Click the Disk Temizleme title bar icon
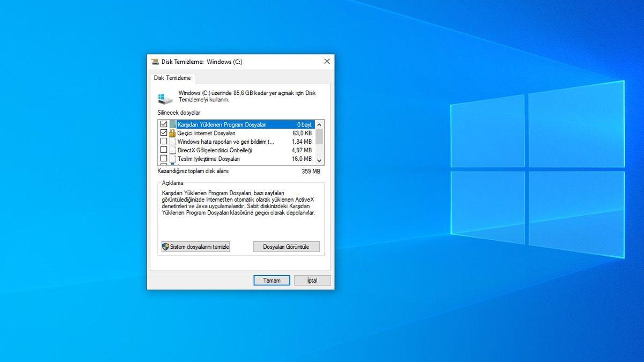This screenshot has height=362, width=644. pos(156,61)
